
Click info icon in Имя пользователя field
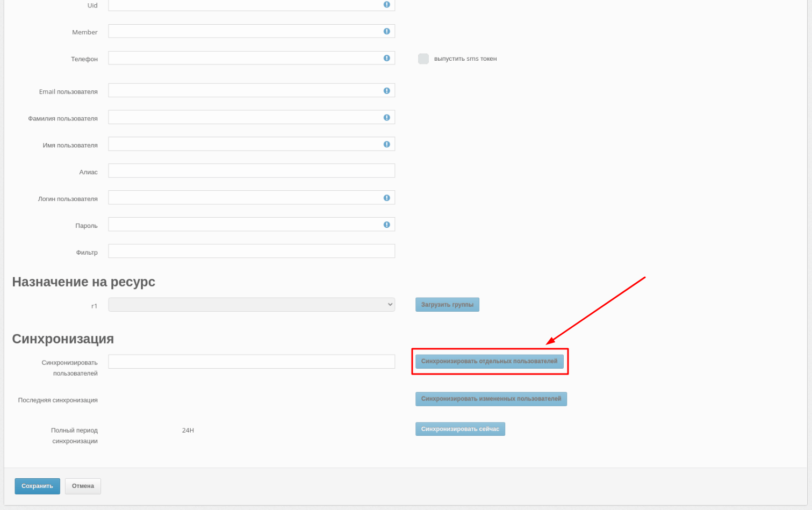pos(386,144)
